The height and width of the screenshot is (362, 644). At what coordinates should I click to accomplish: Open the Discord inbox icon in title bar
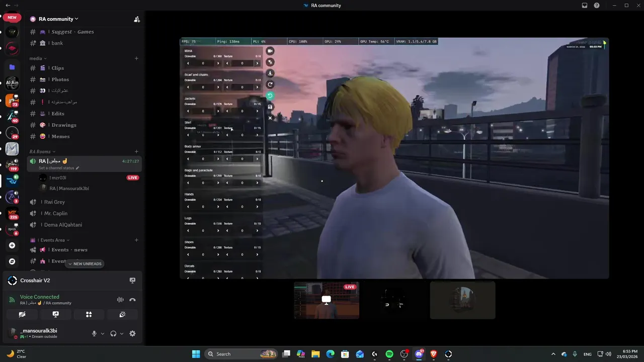[x=585, y=6]
